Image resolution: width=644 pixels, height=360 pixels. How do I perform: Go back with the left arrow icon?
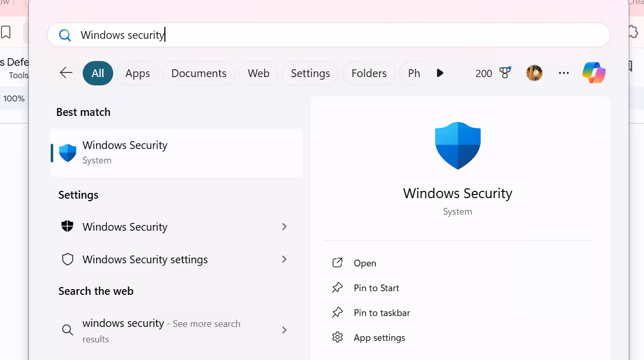pyautogui.click(x=66, y=73)
